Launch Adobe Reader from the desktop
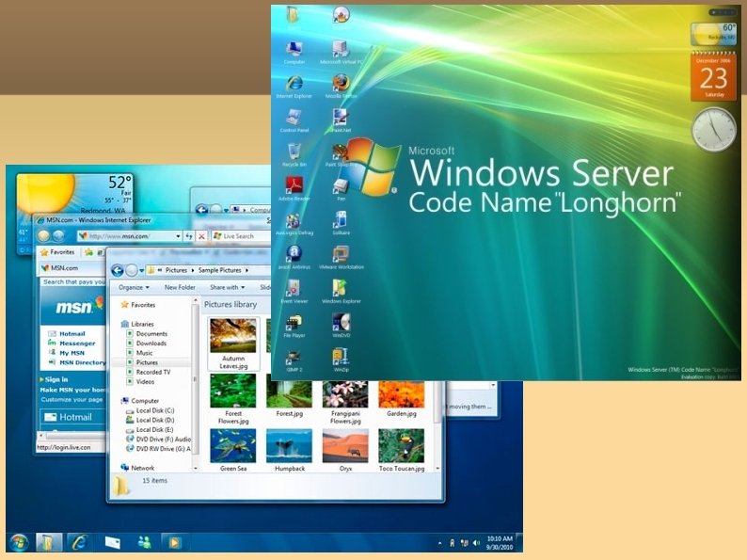Screen dimensions: 747x560 (294, 189)
